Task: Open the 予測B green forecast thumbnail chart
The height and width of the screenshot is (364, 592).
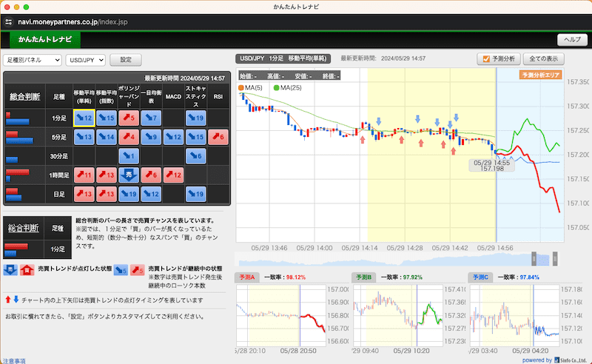Action: (x=398, y=315)
